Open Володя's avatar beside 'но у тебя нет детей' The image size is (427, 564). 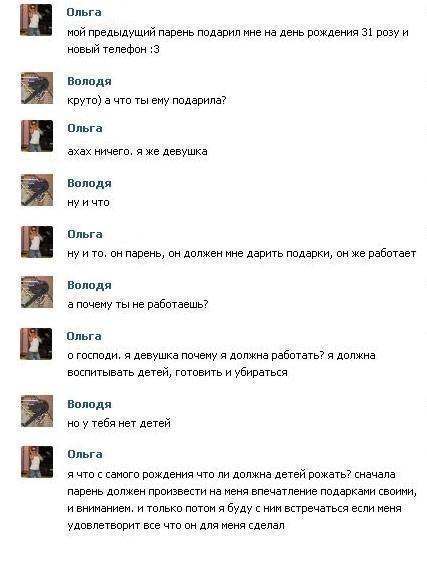point(37,411)
